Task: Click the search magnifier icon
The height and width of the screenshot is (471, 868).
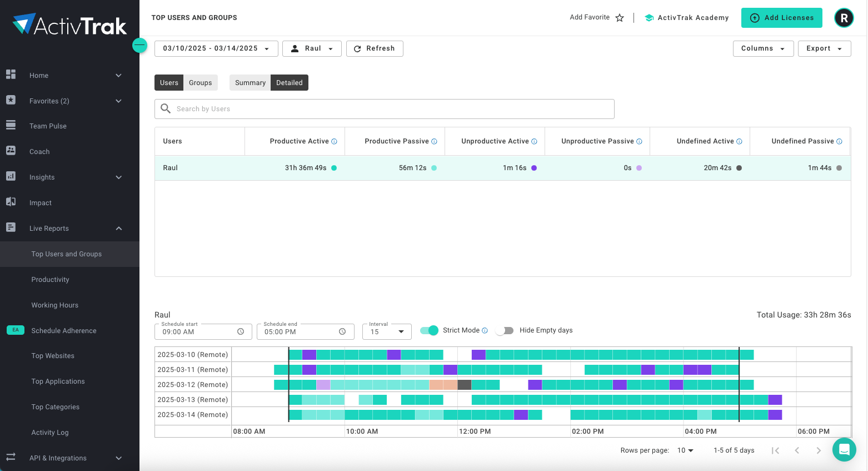Action: [x=166, y=108]
